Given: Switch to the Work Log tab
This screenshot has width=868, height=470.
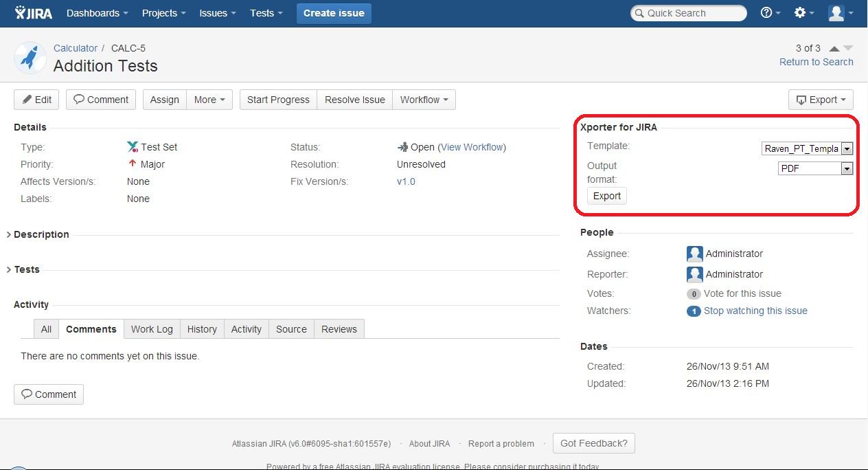Looking at the screenshot, I should tap(152, 329).
